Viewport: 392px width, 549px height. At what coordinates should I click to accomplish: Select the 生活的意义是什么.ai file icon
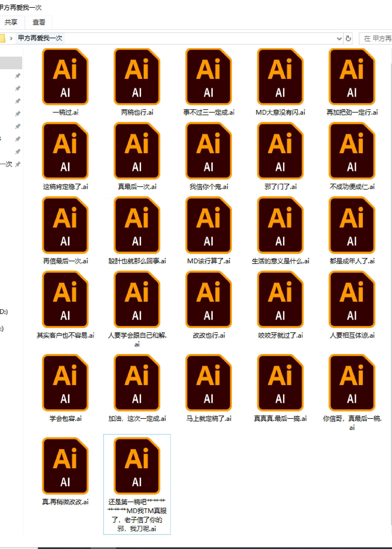coord(280,225)
